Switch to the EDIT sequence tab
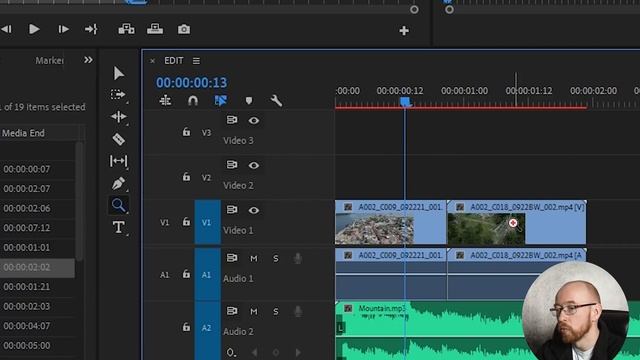Viewport: 640px width, 360px height. pos(174,60)
